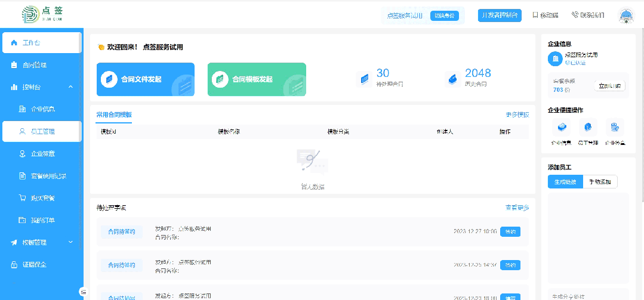Click the 员工管理 quick-action icon in right panel
The image size is (644, 300).
click(588, 127)
